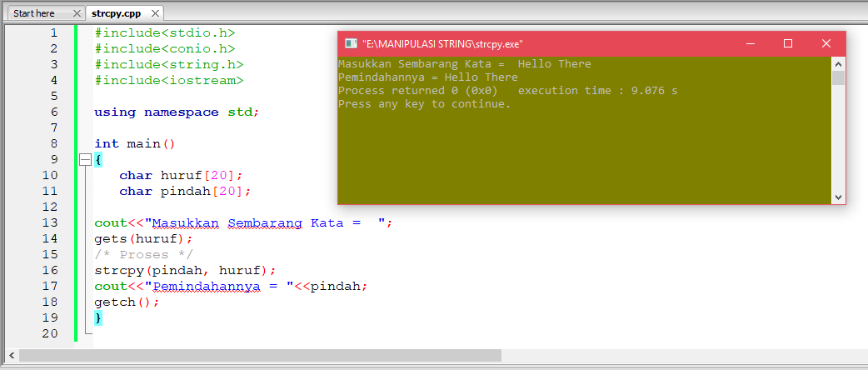The height and width of the screenshot is (370, 868).
Task: Minimize the strcpy.exe console window
Action: [750, 44]
